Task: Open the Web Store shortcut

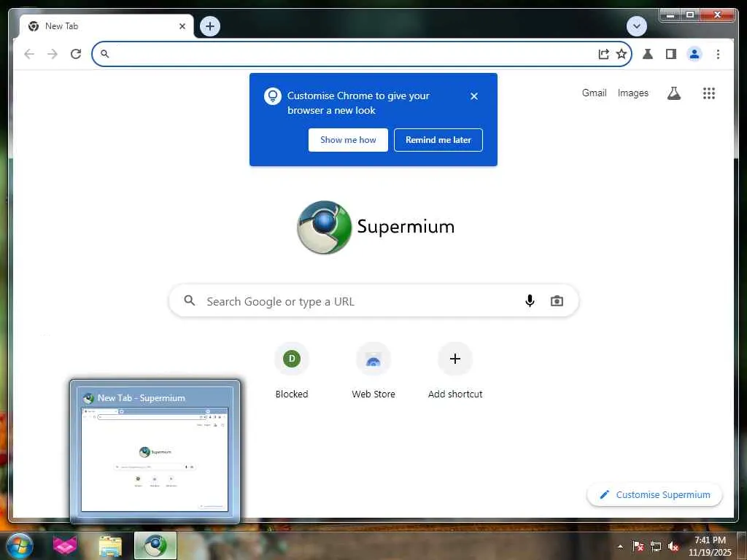Action: (x=373, y=371)
